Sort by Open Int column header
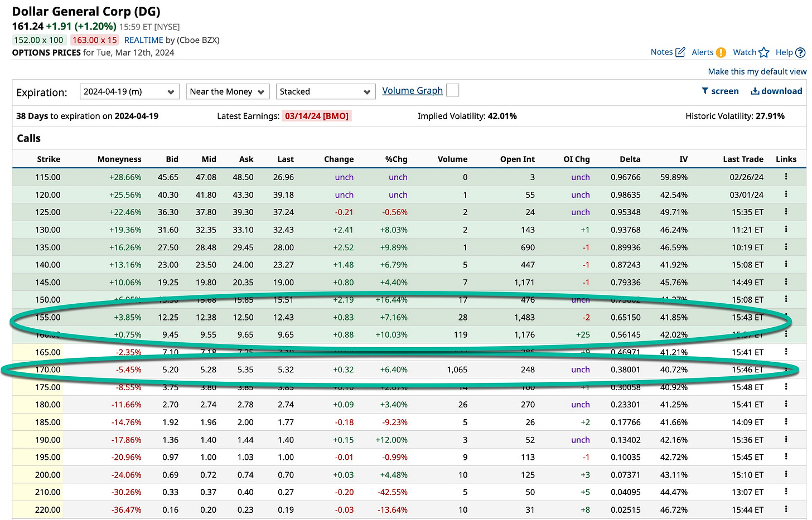812x520 pixels. [517, 159]
